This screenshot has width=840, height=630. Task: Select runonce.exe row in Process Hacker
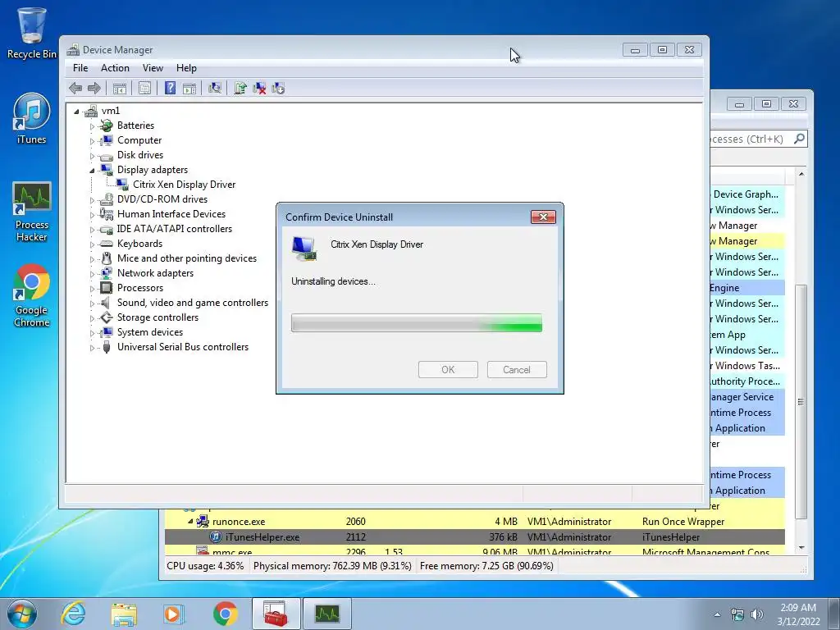475,521
